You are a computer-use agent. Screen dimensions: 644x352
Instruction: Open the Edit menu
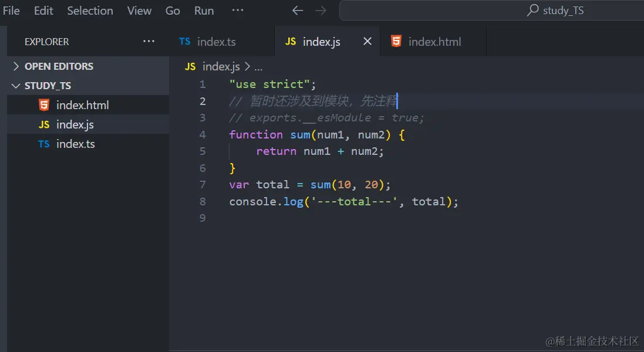[43, 11]
